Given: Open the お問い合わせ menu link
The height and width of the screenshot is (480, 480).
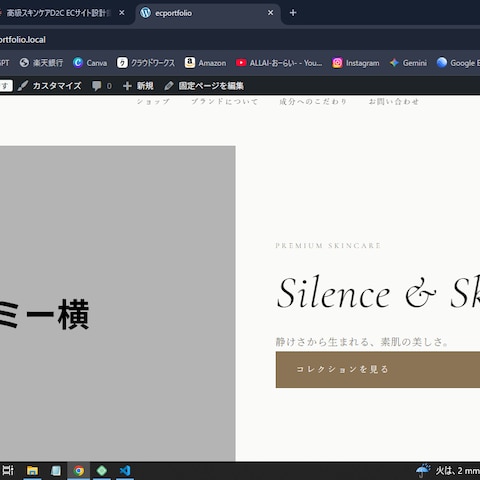Looking at the screenshot, I should 394,101.
